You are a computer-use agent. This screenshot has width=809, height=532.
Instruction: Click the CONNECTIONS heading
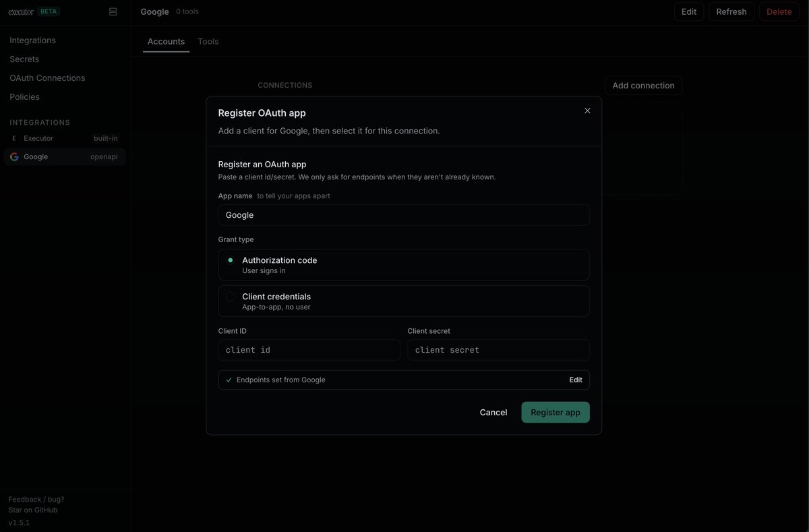click(x=285, y=86)
